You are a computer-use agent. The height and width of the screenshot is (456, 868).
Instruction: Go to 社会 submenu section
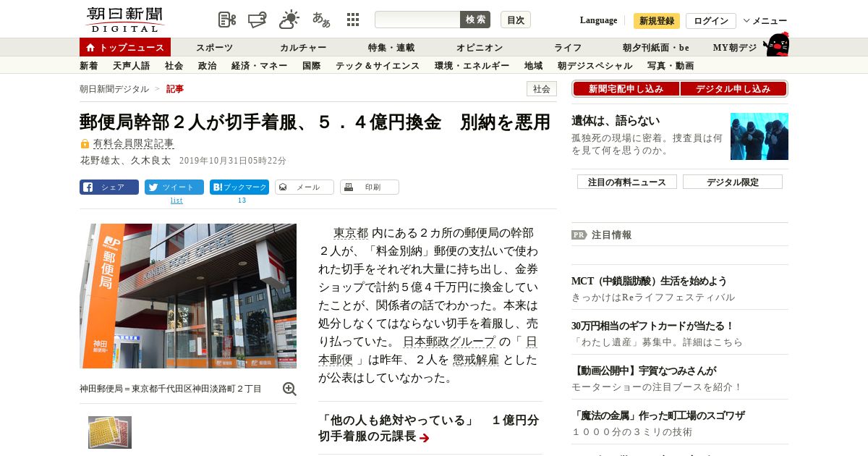(174, 66)
